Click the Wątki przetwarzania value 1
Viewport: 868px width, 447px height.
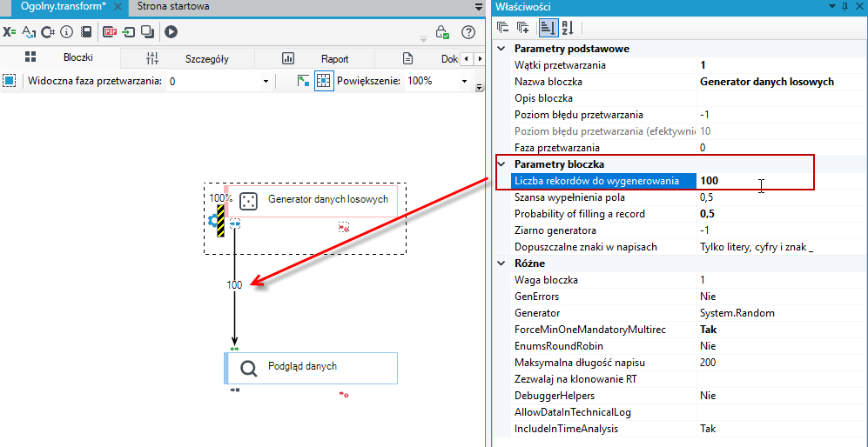[x=781, y=65]
